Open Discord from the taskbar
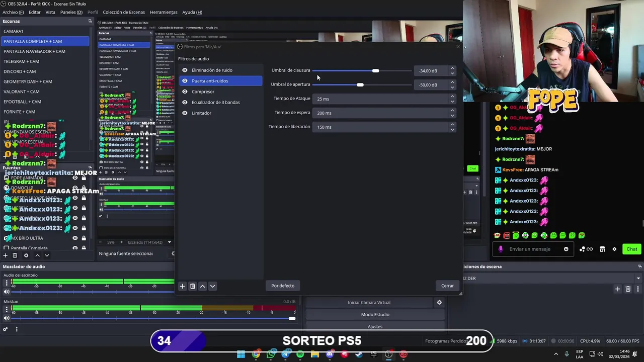Screen dimensions: 644x362 point(330,354)
